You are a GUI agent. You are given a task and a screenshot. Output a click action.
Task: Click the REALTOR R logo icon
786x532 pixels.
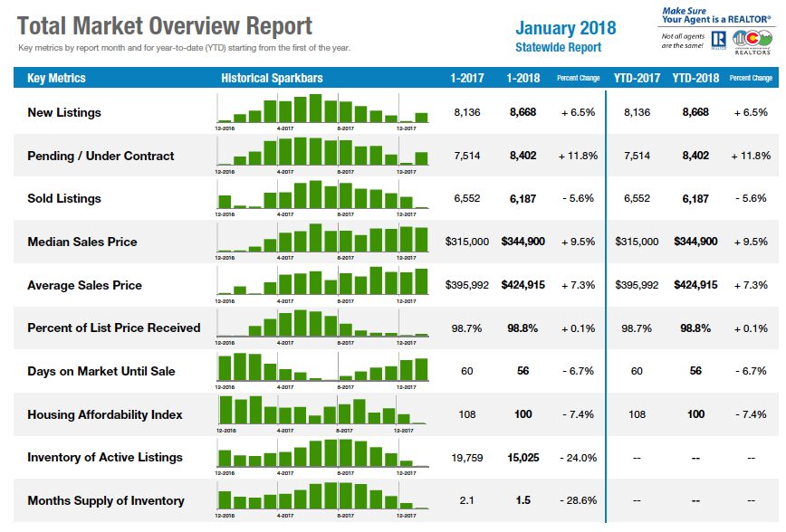click(718, 40)
